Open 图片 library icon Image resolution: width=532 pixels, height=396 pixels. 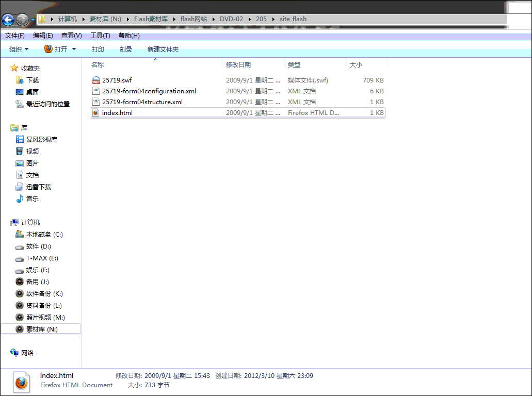20,163
